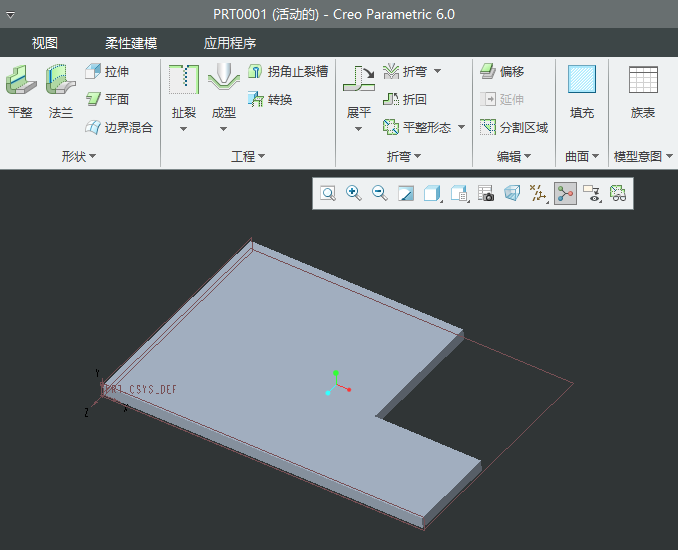The height and width of the screenshot is (550, 678).
Task: Select the 折弯 (Bend) tool
Action: point(405,71)
